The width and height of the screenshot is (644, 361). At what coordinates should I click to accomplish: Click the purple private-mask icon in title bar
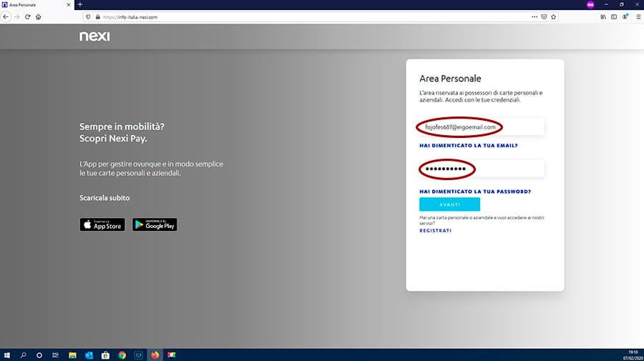590,4
